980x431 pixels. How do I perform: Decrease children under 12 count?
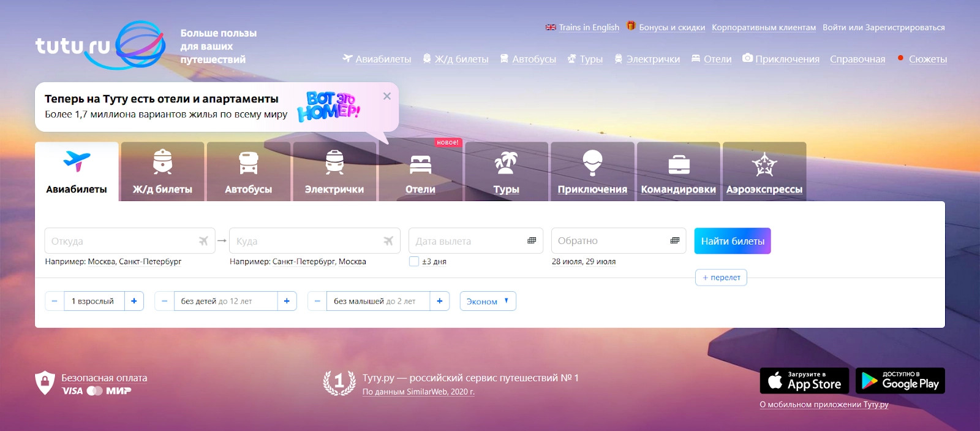[164, 301]
